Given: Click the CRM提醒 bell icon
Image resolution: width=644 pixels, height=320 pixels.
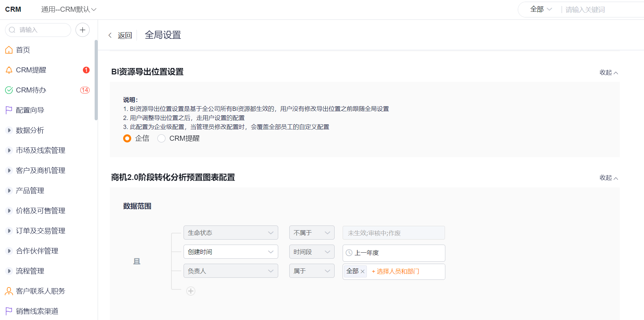Looking at the screenshot, I should [x=9, y=70].
